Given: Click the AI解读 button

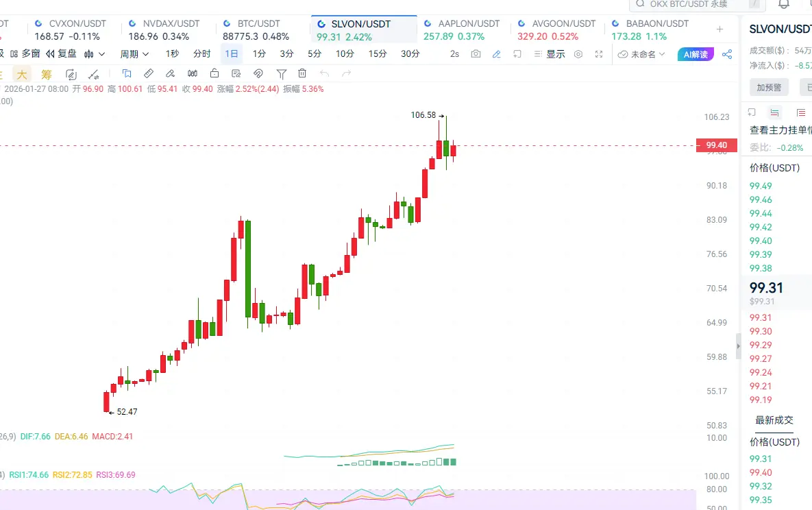Looking at the screenshot, I should (x=696, y=54).
